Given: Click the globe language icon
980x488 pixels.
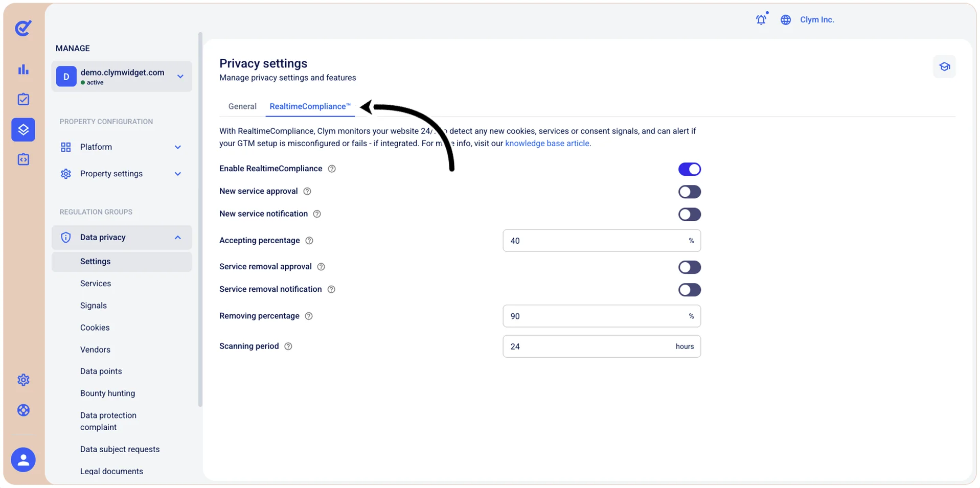Looking at the screenshot, I should click(786, 19).
